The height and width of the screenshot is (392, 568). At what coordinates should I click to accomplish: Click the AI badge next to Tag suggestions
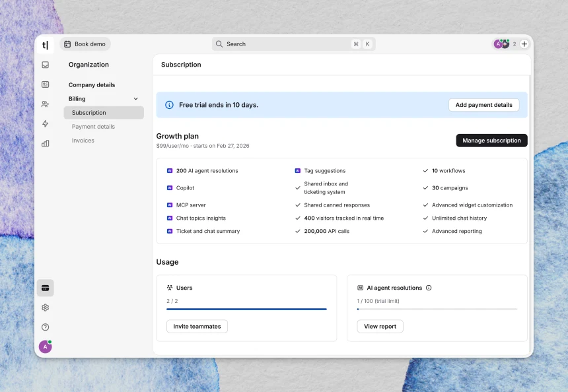tap(298, 170)
